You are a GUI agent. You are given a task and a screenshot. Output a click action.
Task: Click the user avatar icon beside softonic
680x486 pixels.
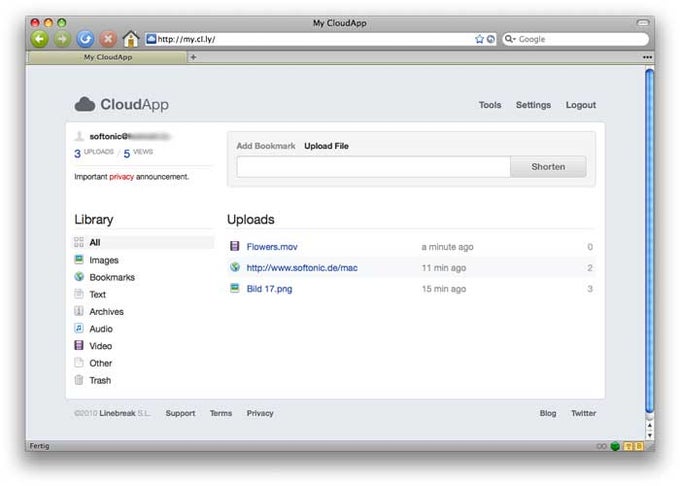click(79, 136)
